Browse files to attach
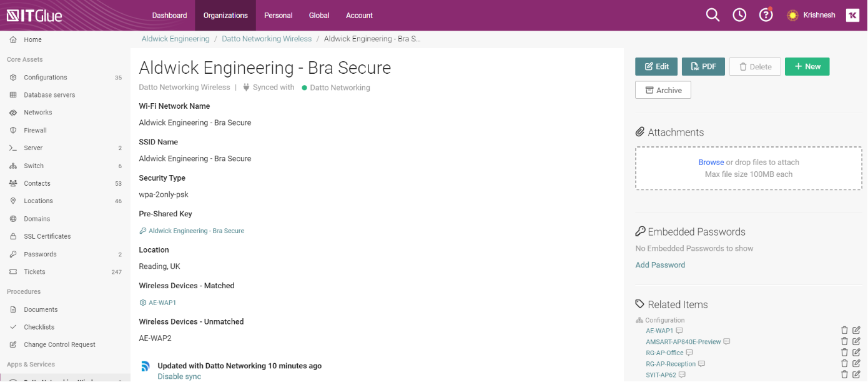 711,162
